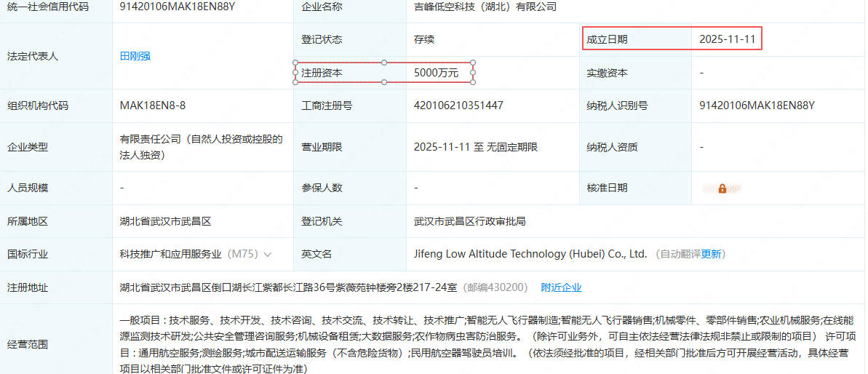Click the VIP lock icon beside 核准日期
The image size is (868, 374).
pos(722,188)
